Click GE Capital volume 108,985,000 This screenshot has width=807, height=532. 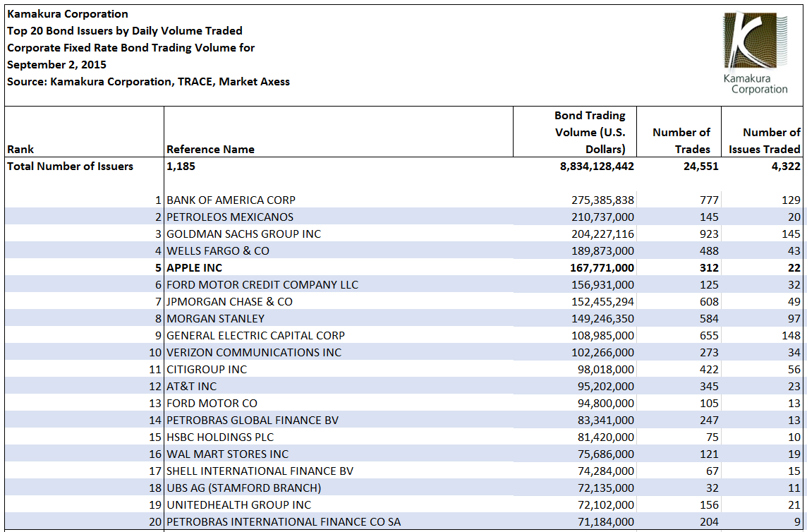(x=602, y=335)
